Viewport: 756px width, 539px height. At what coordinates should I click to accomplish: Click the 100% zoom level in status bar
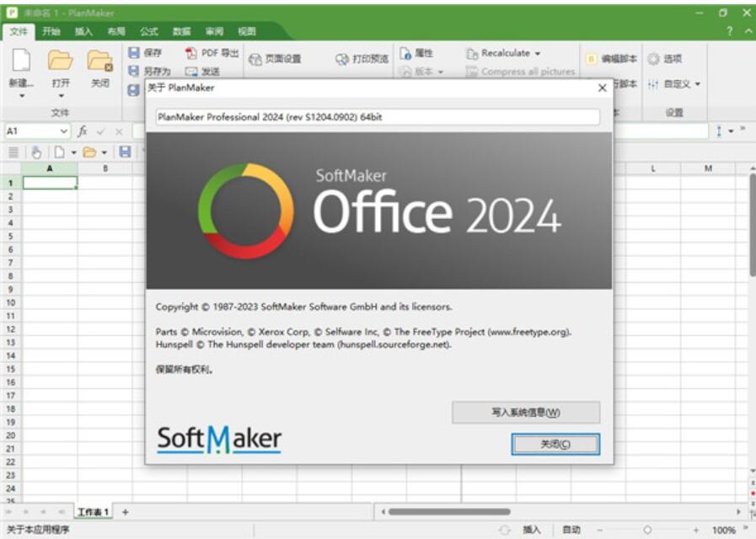pos(724,530)
